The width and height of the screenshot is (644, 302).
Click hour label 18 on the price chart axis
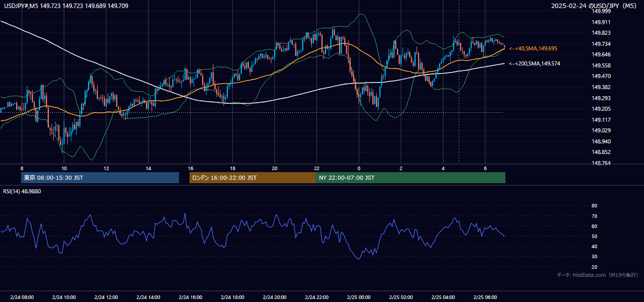(232, 168)
